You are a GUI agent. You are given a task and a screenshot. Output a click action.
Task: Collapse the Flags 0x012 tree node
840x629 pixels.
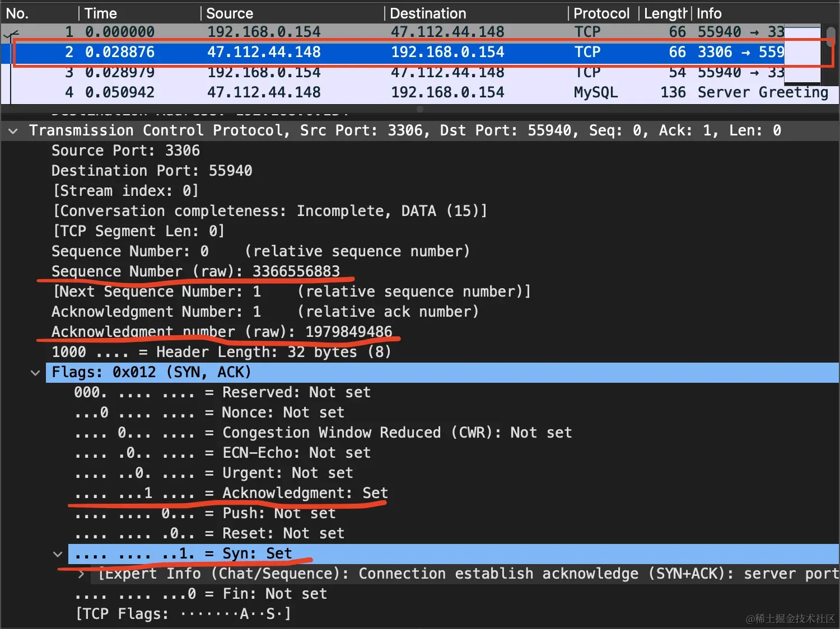(35, 373)
